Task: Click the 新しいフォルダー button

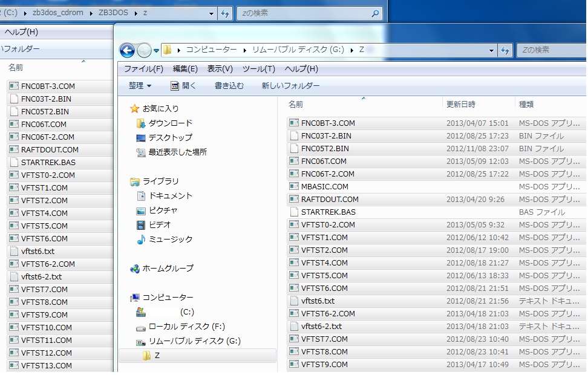Action: click(290, 86)
